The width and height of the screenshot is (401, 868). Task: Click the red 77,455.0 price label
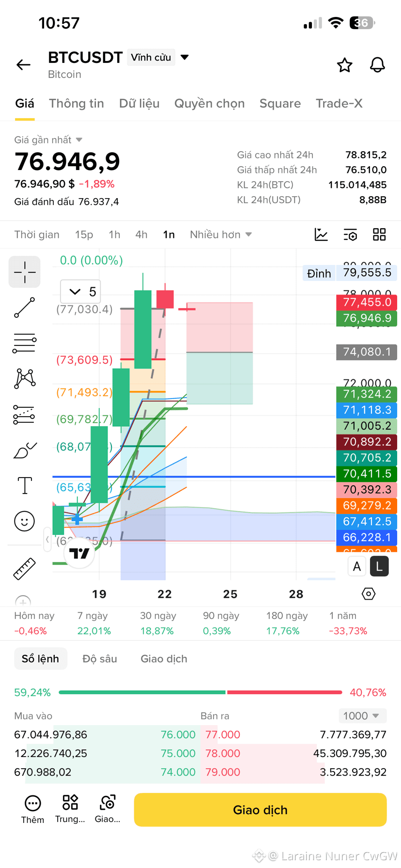click(x=366, y=302)
